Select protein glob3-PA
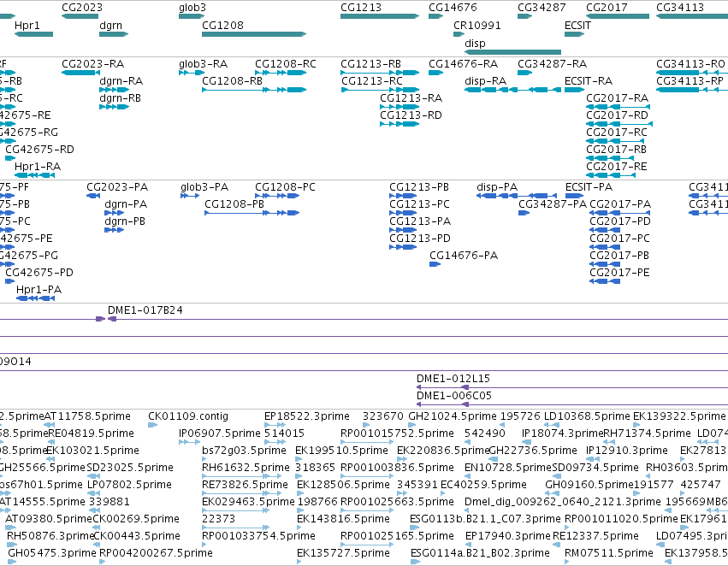This screenshot has height=566, width=728. [x=190, y=195]
